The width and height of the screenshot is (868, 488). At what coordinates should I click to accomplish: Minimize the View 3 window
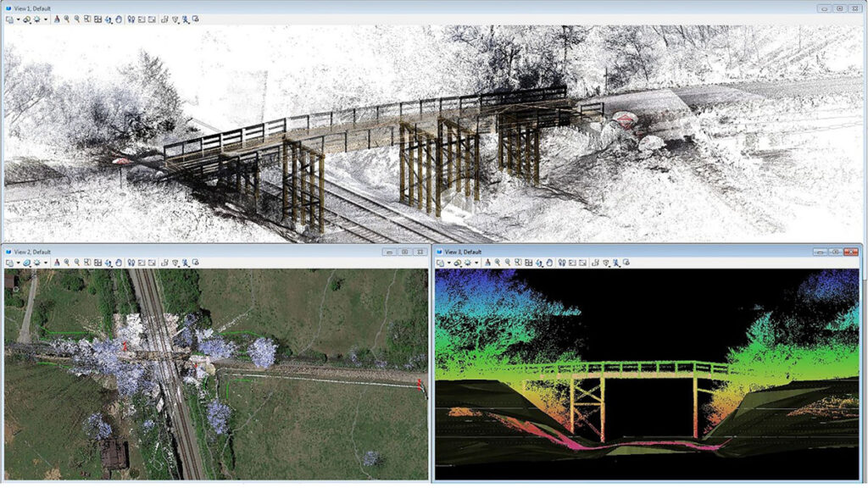click(x=820, y=252)
